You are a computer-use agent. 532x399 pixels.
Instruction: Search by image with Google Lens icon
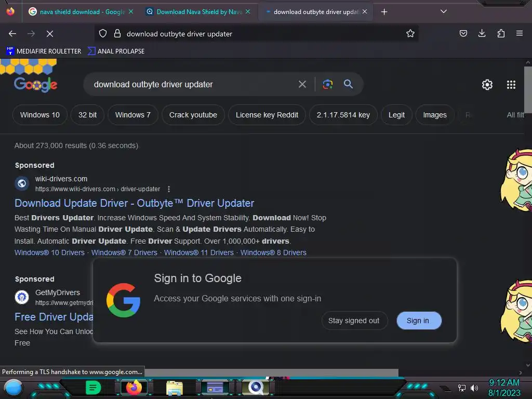point(327,84)
